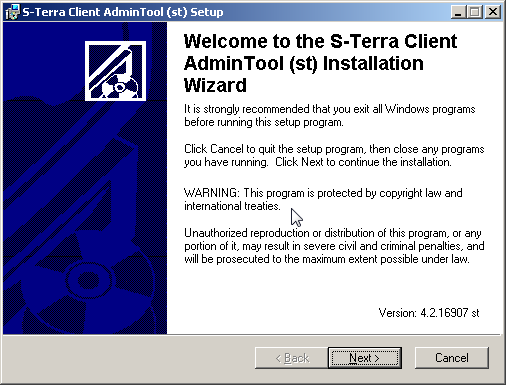Viewport: 506px width, 385px height.
Task: Click the setup icon in title bar
Action: click(12, 12)
